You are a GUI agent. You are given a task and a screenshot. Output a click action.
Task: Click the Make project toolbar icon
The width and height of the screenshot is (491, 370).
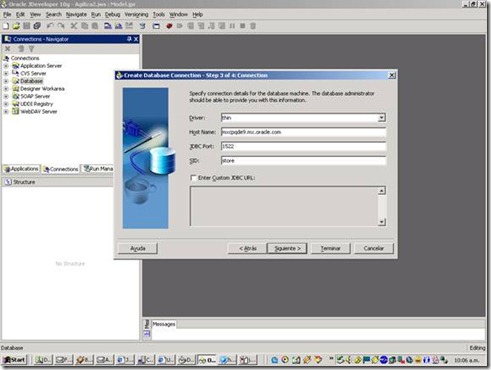(x=108, y=26)
